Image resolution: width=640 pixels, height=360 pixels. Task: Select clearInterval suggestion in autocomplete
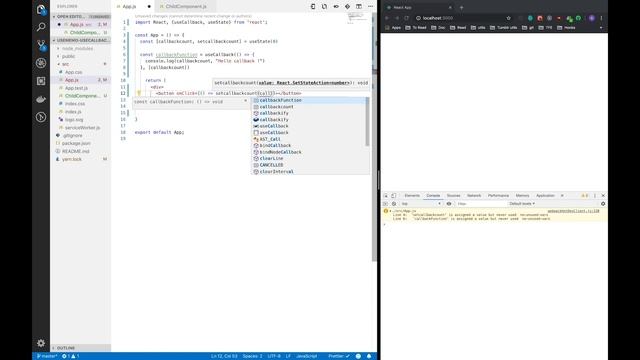tap(309, 171)
